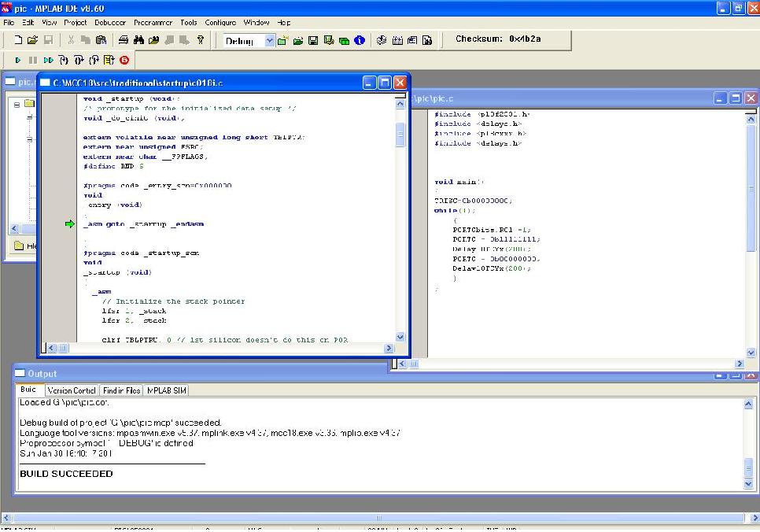
Task: Click the binoculars find icon
Action: (138, 40)
